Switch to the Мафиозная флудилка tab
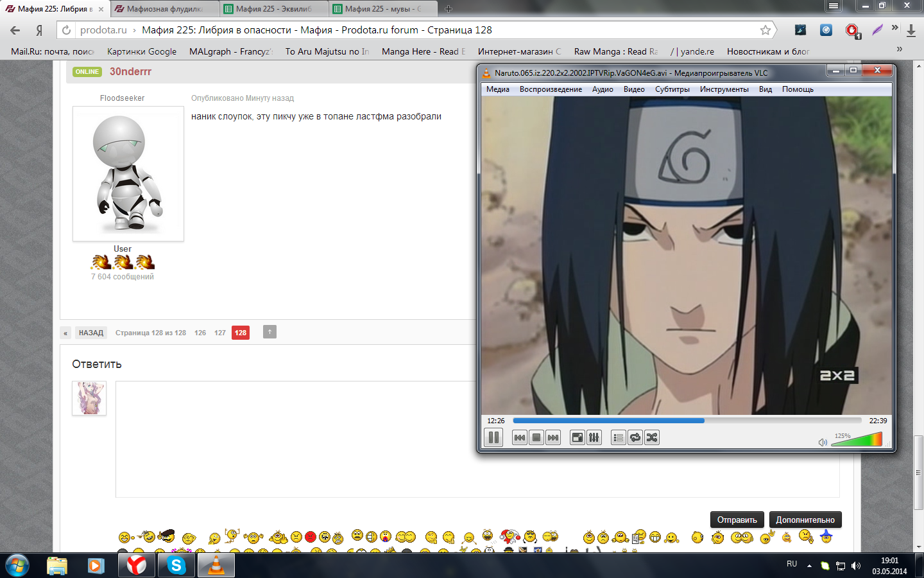 tap(164, 9)
